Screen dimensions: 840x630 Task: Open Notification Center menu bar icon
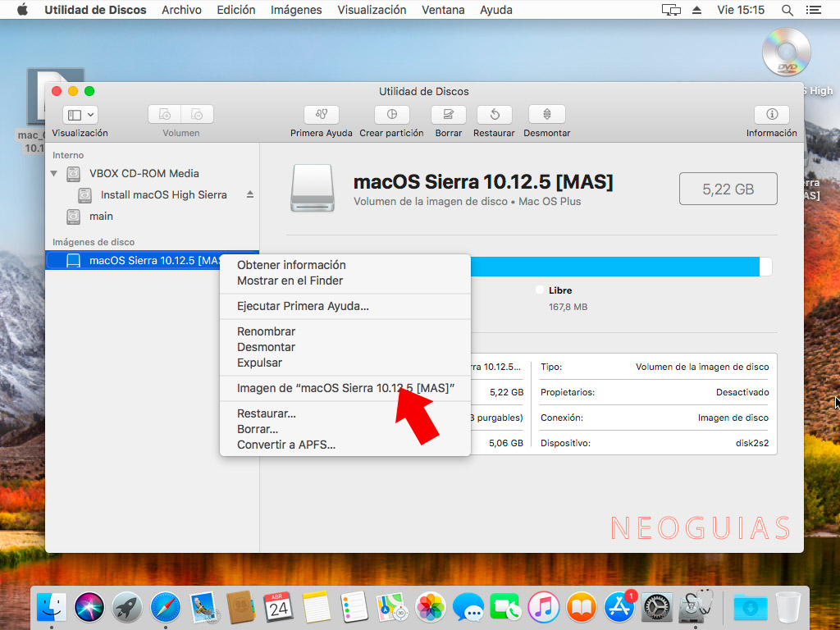[813, 10]
